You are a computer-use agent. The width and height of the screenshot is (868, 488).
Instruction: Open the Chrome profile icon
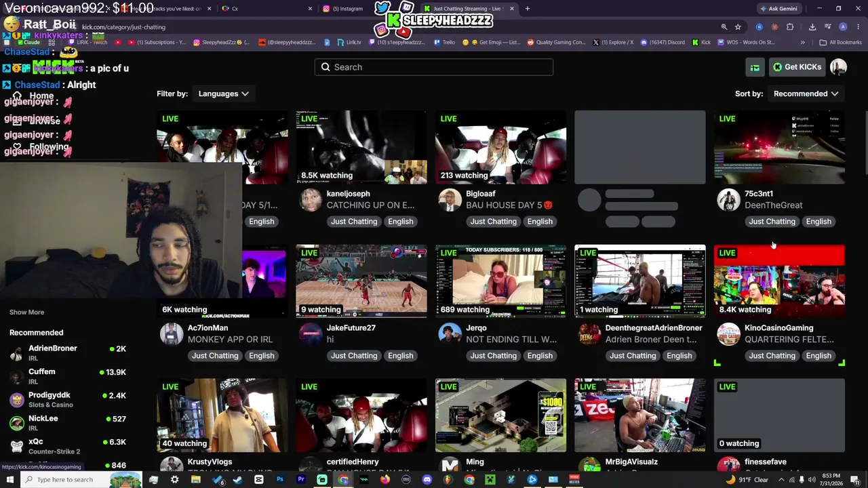843,27
